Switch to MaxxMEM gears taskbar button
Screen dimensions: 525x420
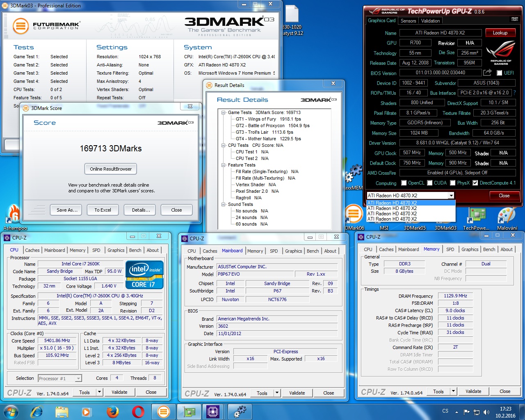(x=240, y=411)
